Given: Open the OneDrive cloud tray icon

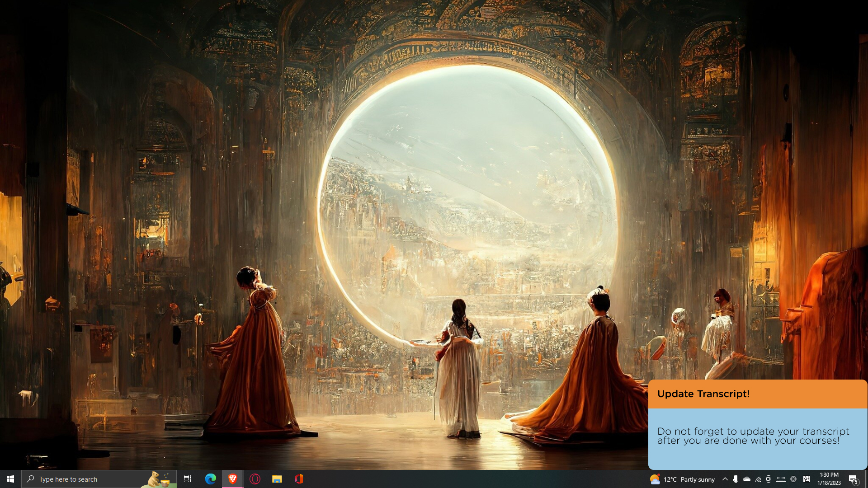Looking at the screenshot, I should [747, 479].
